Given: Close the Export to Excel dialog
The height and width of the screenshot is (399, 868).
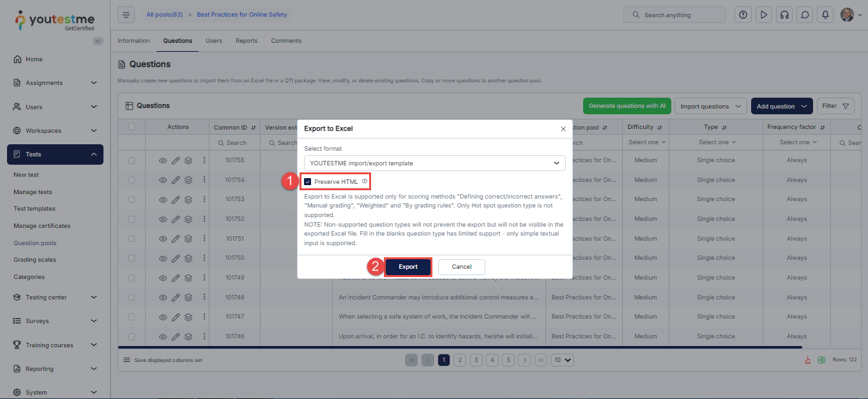Looking at the screenshot, I should click(x=563, y=129).
